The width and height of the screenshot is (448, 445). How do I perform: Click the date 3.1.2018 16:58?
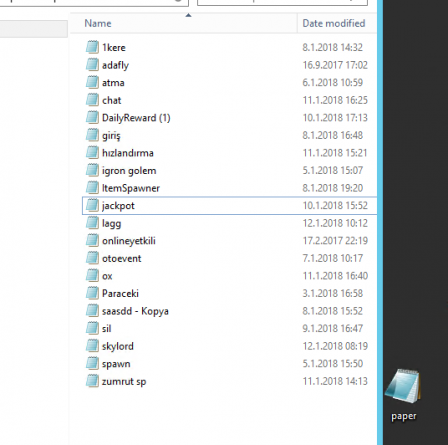pyautogui.click(x=332, y=294)
